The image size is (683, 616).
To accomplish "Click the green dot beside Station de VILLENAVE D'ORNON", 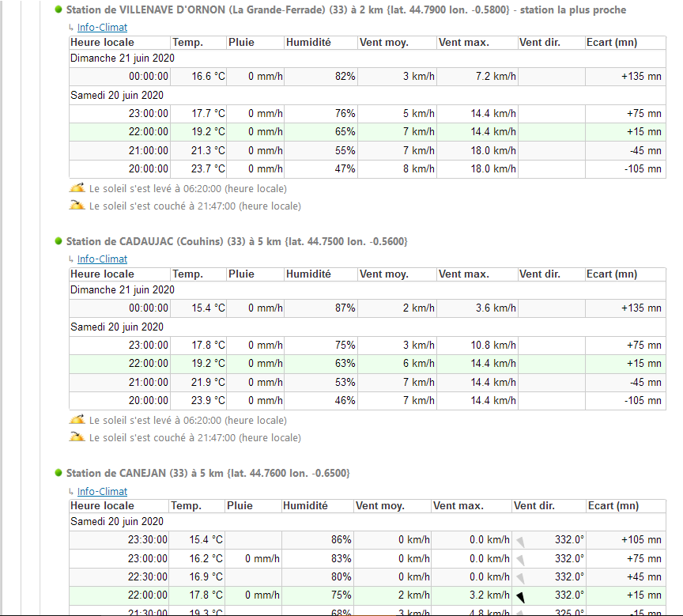I will click(x=59, y=10).
